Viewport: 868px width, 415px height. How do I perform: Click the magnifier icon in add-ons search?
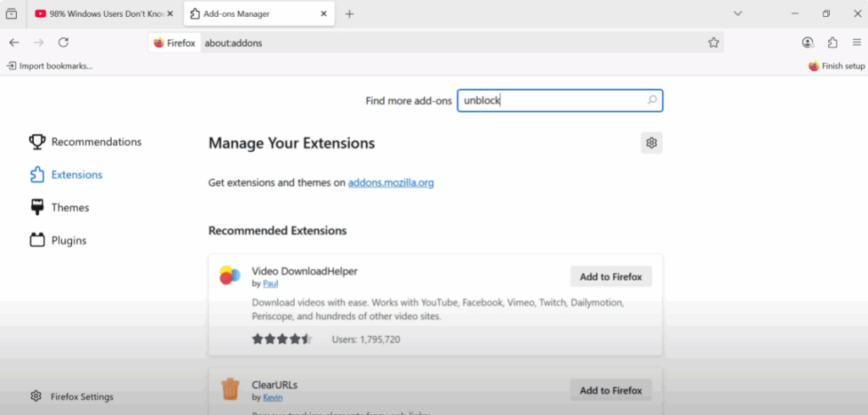[652, 100]
